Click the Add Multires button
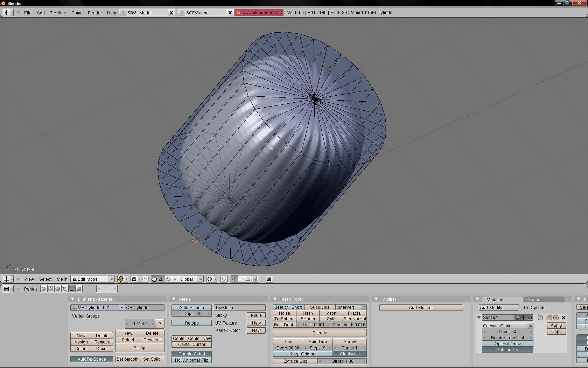 421,308
